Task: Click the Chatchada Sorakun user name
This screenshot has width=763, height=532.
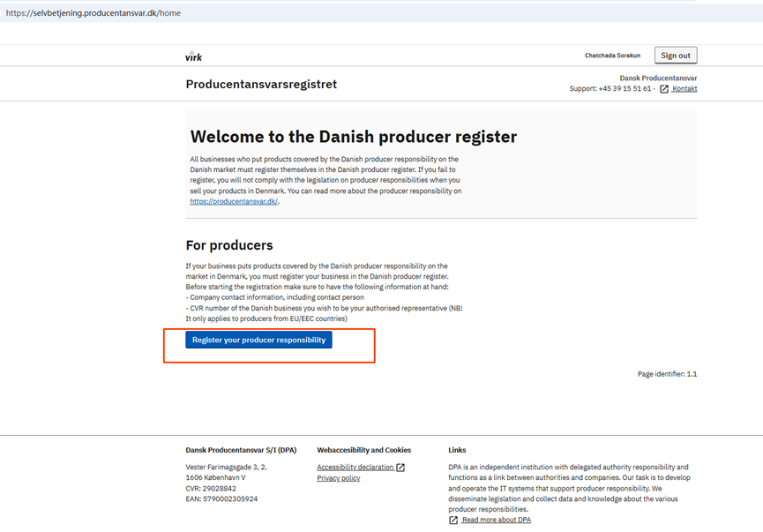Action: [x=612, y=56]
